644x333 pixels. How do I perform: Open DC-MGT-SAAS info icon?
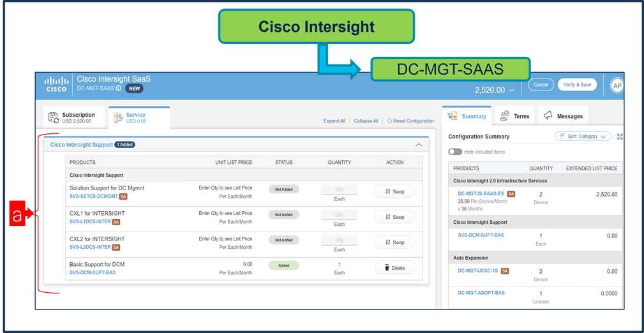pyautogui.click(x=118, y=88)
